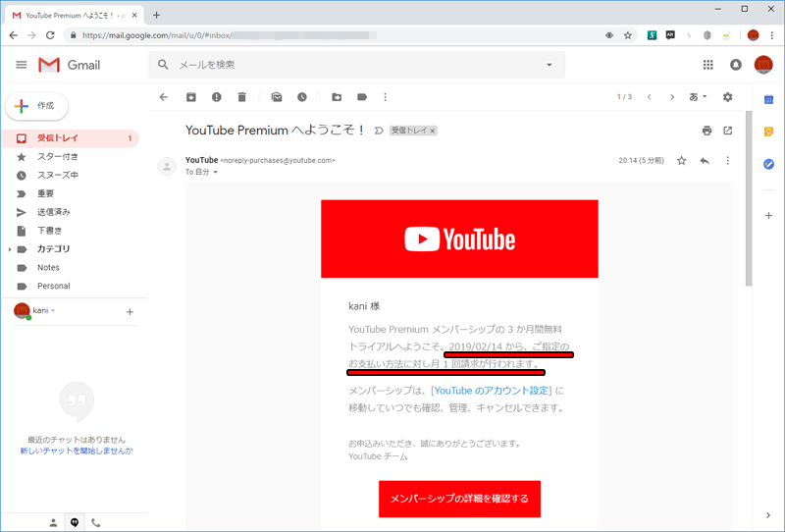Switch to the phone calls tab
Image resolution: width=785 pixels, height=532 pixels.
(95, 523)
